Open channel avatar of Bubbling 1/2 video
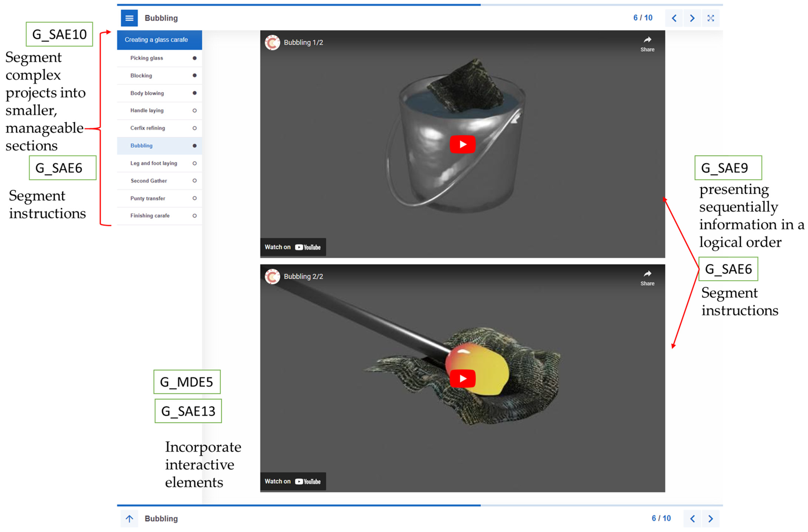808x532 pixels. [x=272, y=42]
